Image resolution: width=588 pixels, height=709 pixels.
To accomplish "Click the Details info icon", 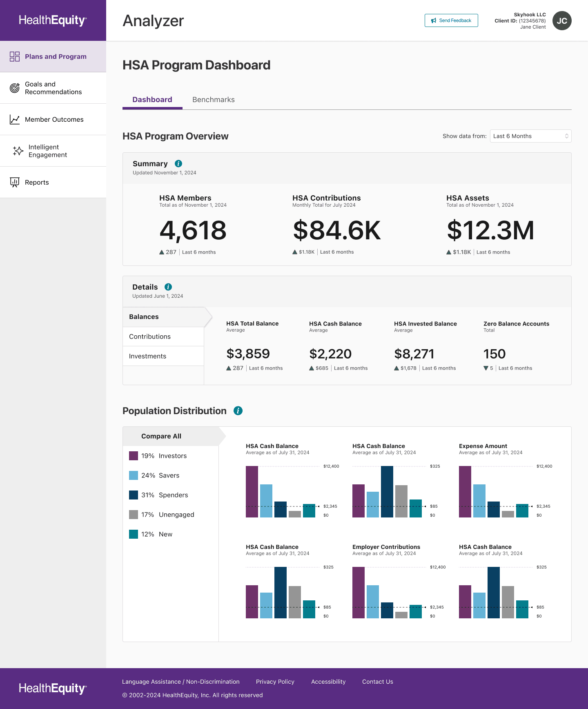I will (168, 287).
